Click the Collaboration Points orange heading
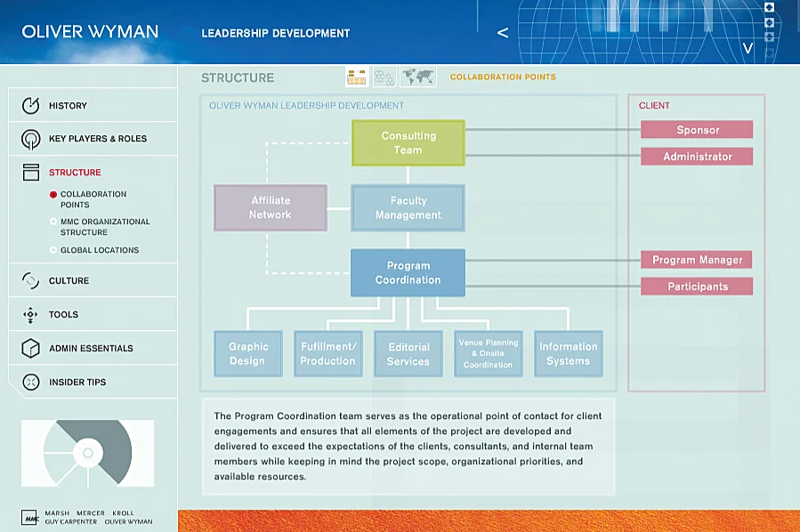This screenshot has width=800, height=532. [x=503, y=77]
